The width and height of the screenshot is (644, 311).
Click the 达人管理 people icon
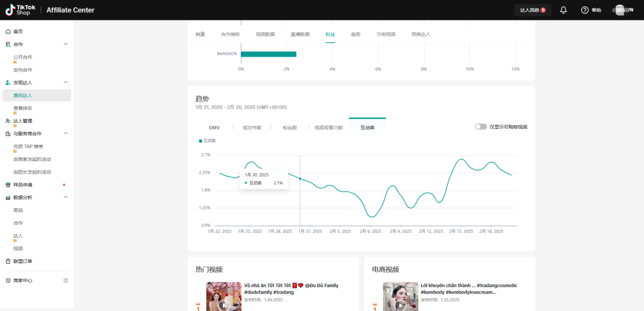click(x=8, y=121)
